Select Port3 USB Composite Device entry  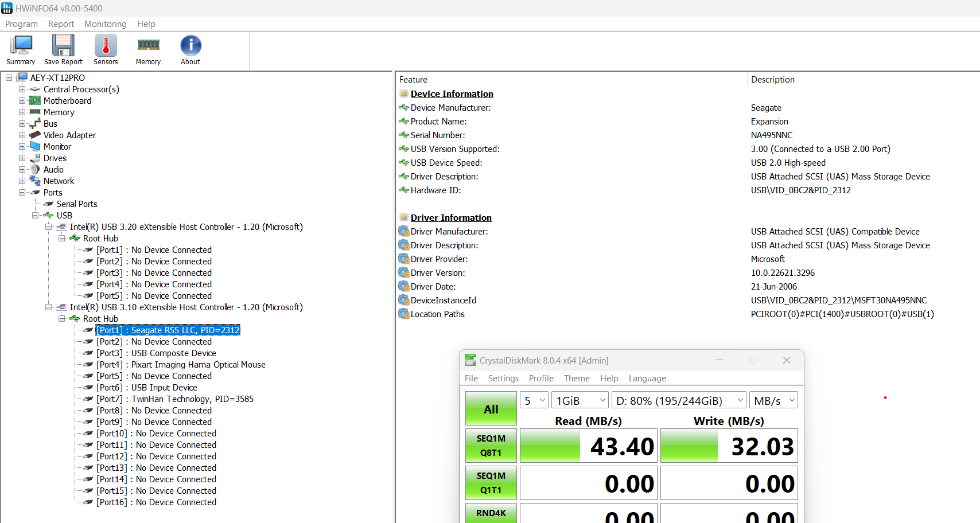[156, 353]
